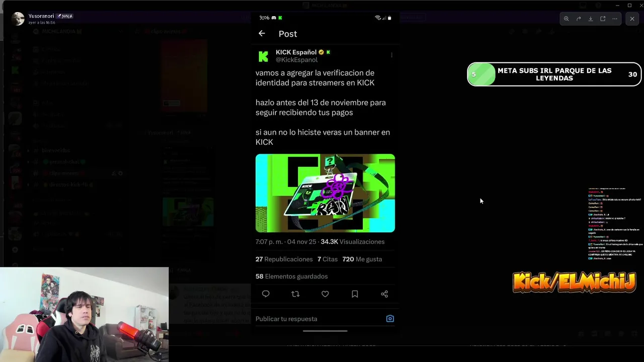Click the KICK Español account name
This screenshot has height=362, width=644.
pos(296,52)
